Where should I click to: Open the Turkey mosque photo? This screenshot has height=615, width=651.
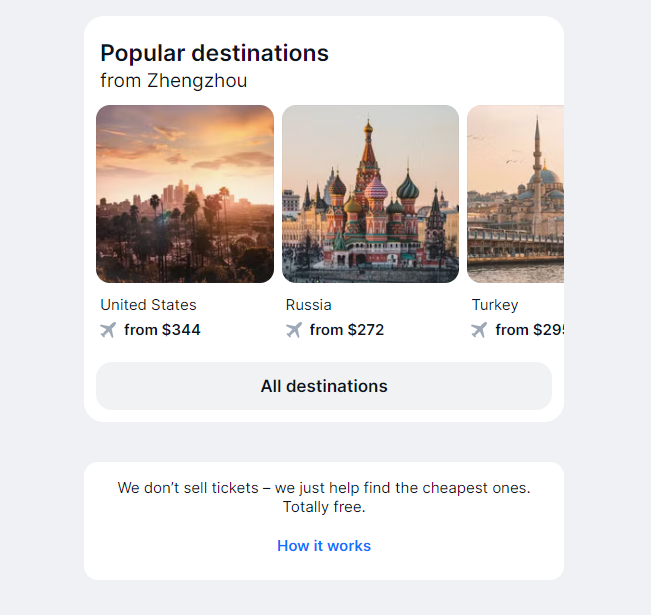pyautogui.click(x=515, y=194)
